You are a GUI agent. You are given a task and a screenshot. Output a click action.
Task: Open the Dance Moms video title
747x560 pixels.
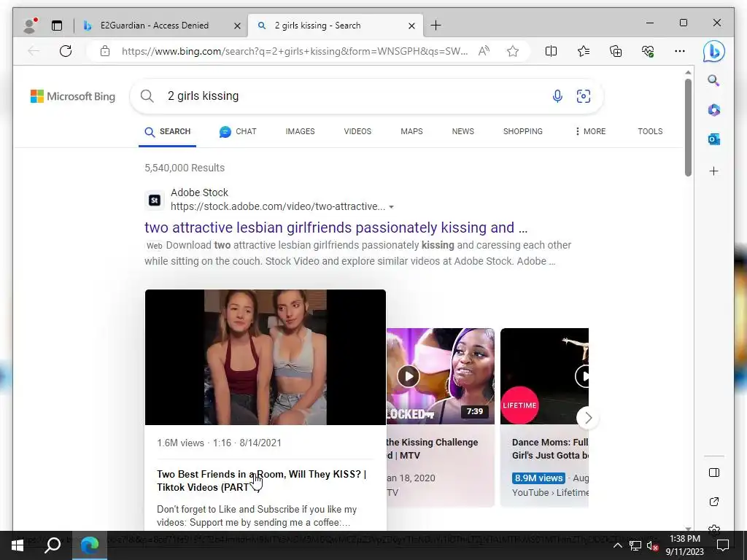[550, 448]
